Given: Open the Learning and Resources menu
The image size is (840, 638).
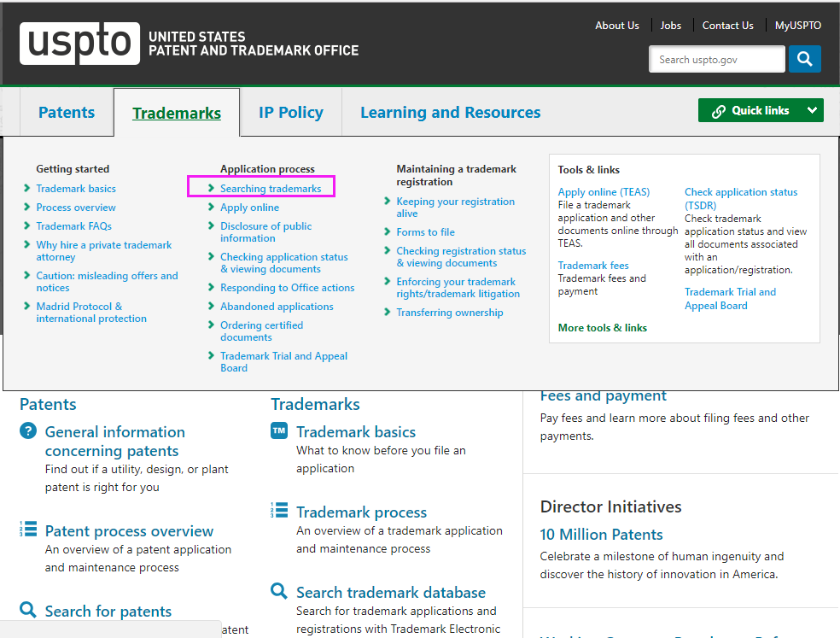Looking at the screenshot, I should [450, 113].
